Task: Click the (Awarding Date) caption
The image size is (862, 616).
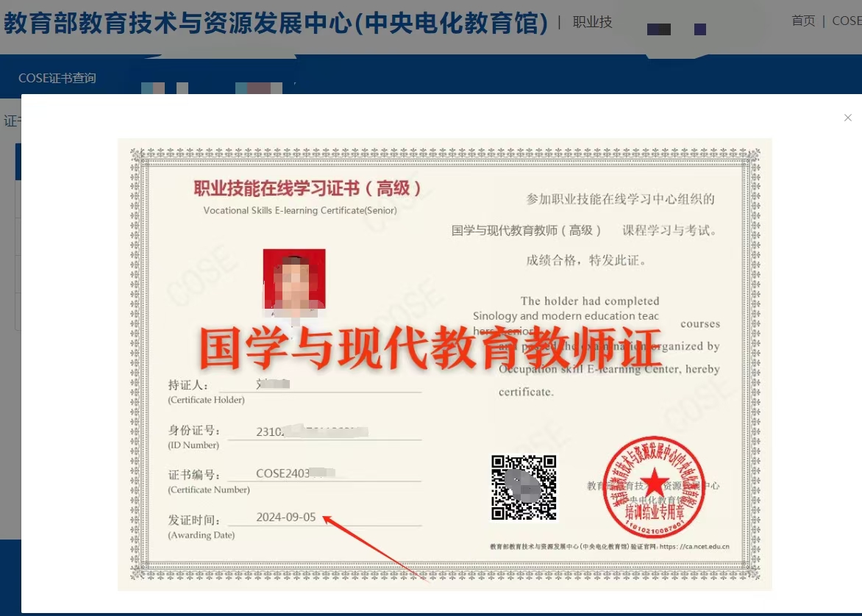Action: [202, 535]
